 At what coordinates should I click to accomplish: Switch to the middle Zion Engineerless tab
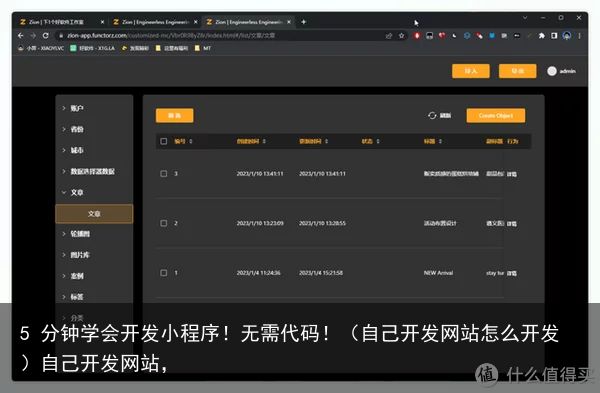click(x=155, y=22)
